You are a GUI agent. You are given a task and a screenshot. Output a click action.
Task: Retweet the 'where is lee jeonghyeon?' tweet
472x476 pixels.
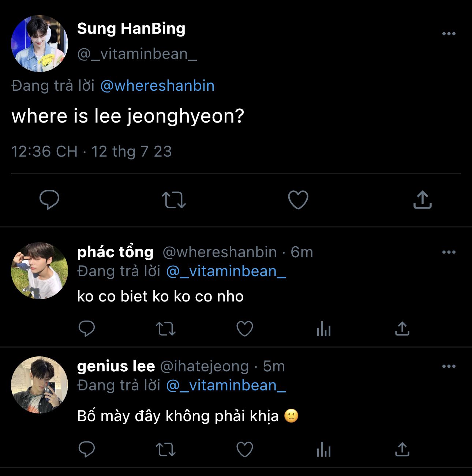click(174, 200)
